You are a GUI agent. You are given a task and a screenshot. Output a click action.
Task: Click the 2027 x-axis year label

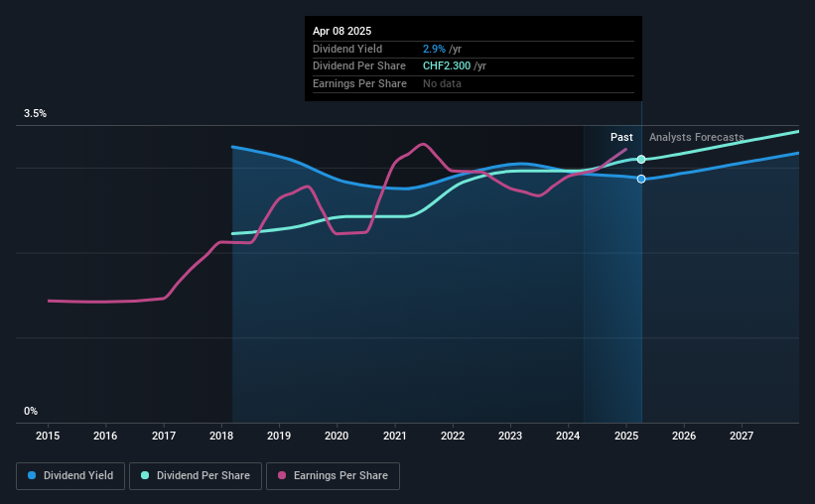pyautogui.click(x=742, y=436)
